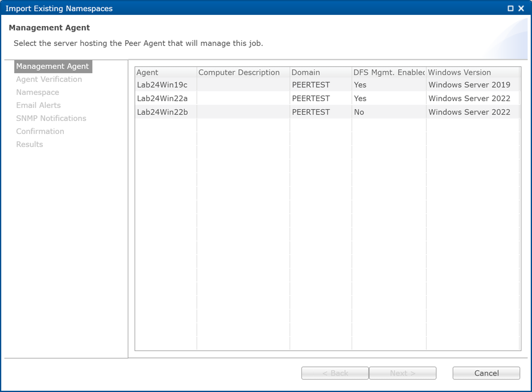Sort by the Domain column header

point(321,73)
